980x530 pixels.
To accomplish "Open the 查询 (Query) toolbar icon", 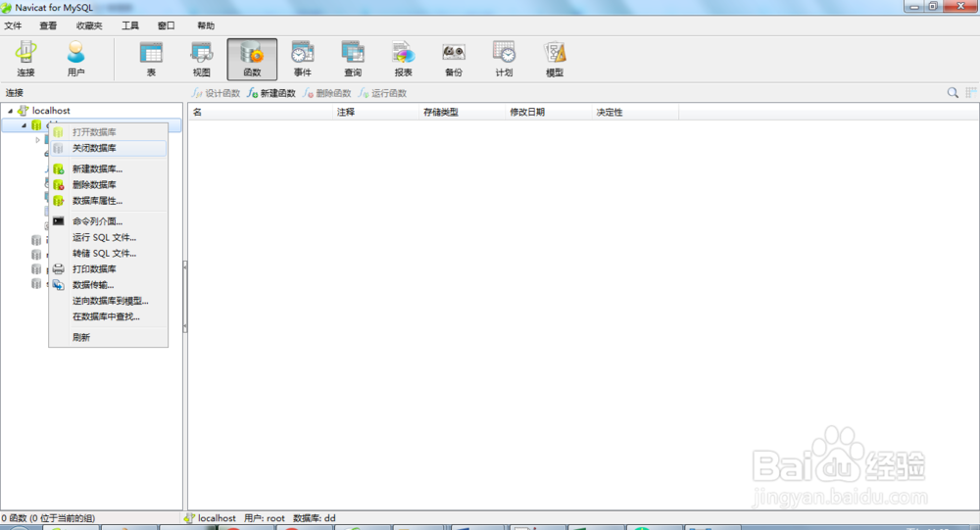I will pos(353,59).
